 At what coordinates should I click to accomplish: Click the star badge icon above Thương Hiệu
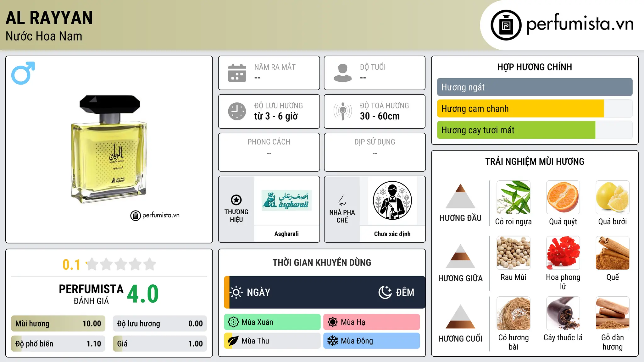click(x=236, y=200)
